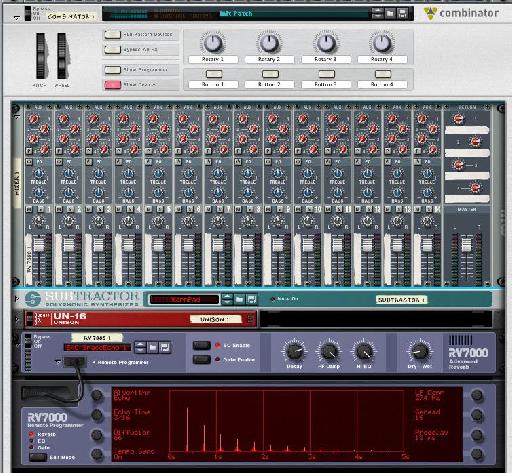Toggle Combinator Button 4
This screenshot has height=473, width=512.
(x=383, y=74)
